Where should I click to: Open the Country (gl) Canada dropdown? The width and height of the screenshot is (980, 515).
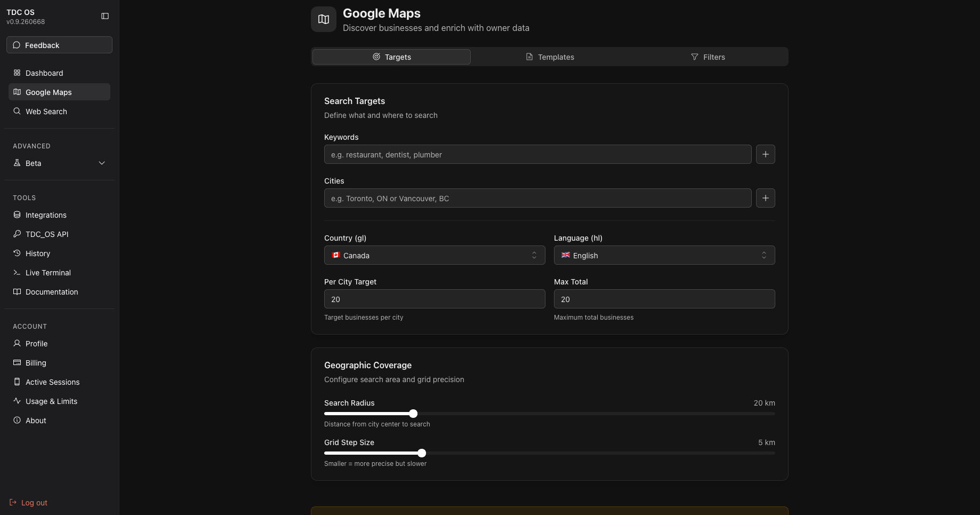point(435,255)
